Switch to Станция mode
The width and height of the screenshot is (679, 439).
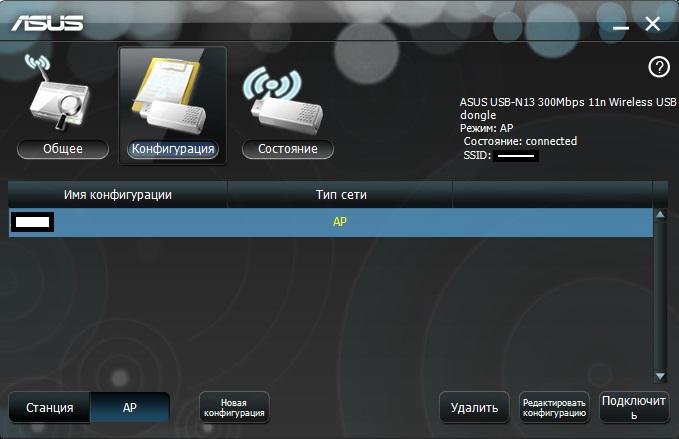click(x=49, y=408)
